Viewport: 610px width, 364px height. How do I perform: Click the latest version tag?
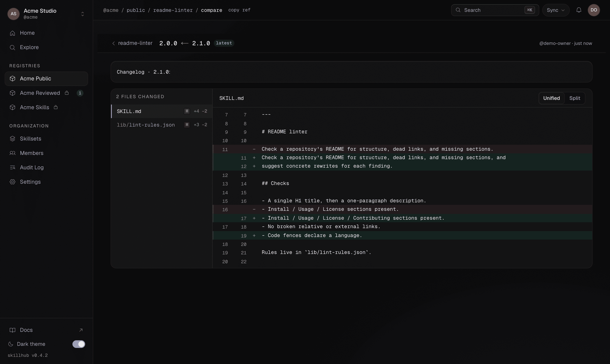tap(224, 43)
